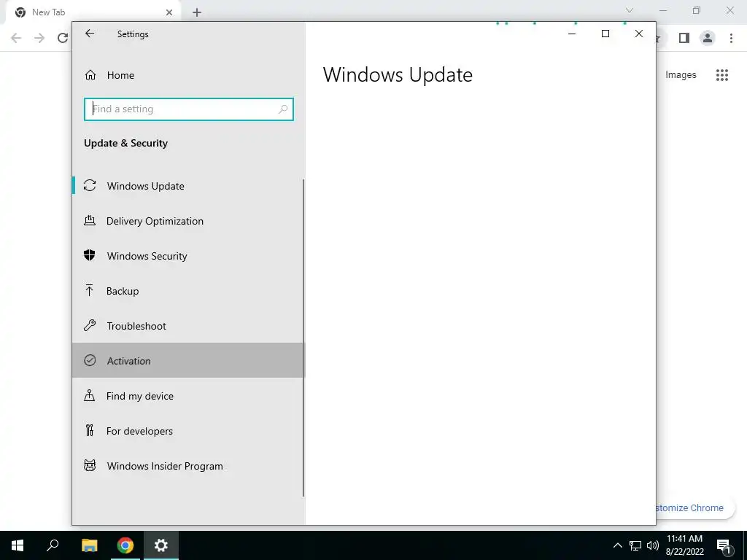This screenshot has width=747, height=560.
Task: Click the Activation checkmark icon
Action: pos(90,360)
